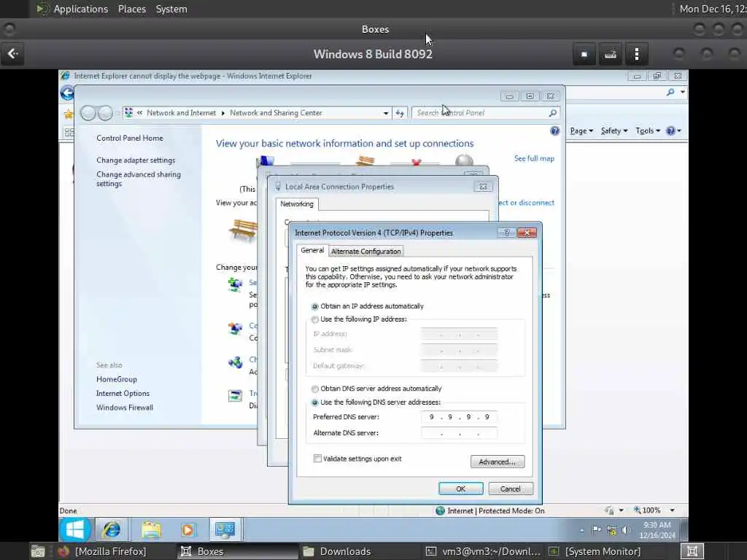The image size is (747, 560).
Task: Open the Boxes keyboard shortcuts button
Action: pos(611,54)
